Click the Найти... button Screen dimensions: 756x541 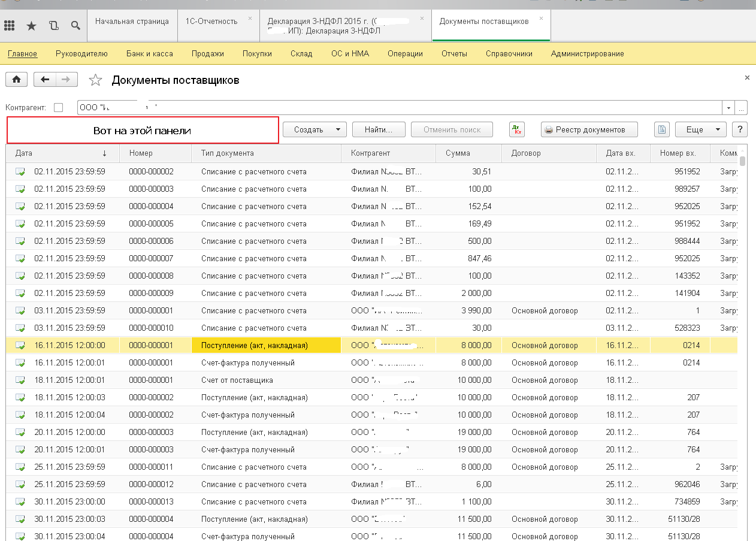pyautogui.click(x=378, y=129)
